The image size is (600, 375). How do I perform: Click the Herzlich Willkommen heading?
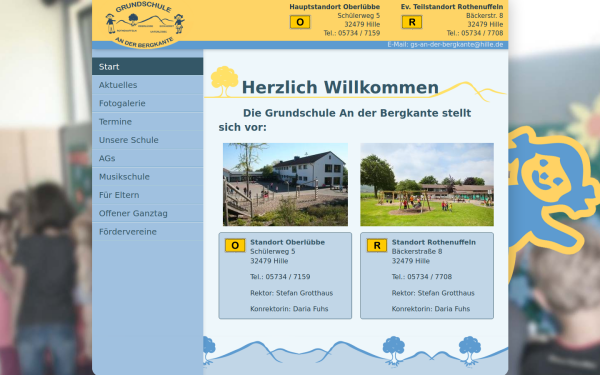click(x=340, y=88)
